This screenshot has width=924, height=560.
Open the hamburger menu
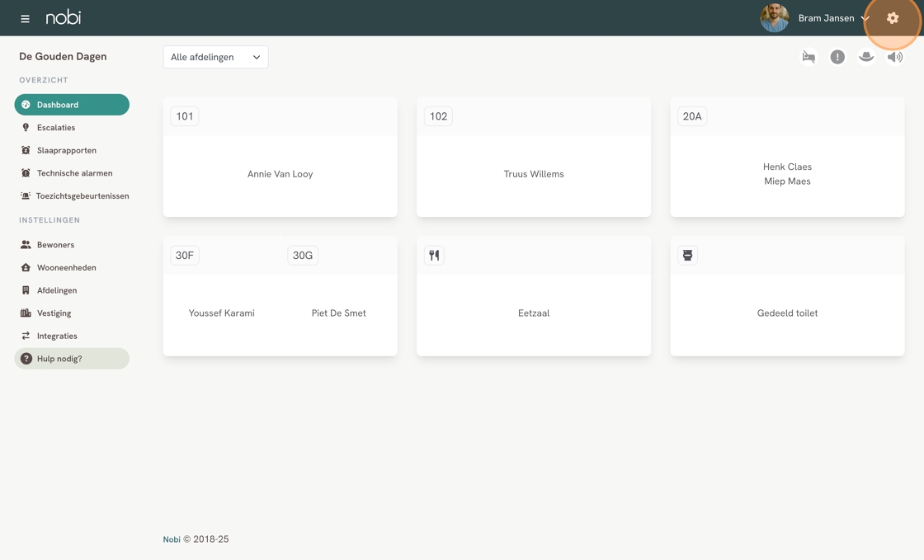(x=25, y=18)
